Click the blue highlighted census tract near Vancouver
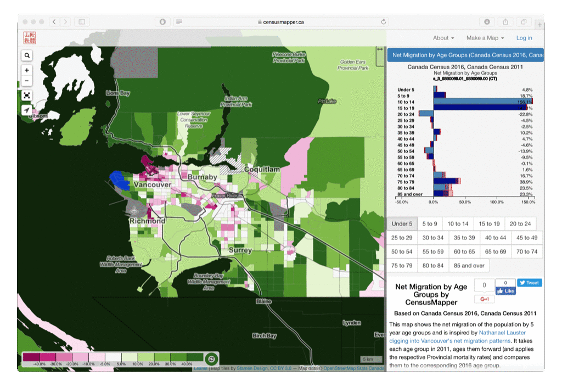Screen dimensions: 562x392 point(120,180)
